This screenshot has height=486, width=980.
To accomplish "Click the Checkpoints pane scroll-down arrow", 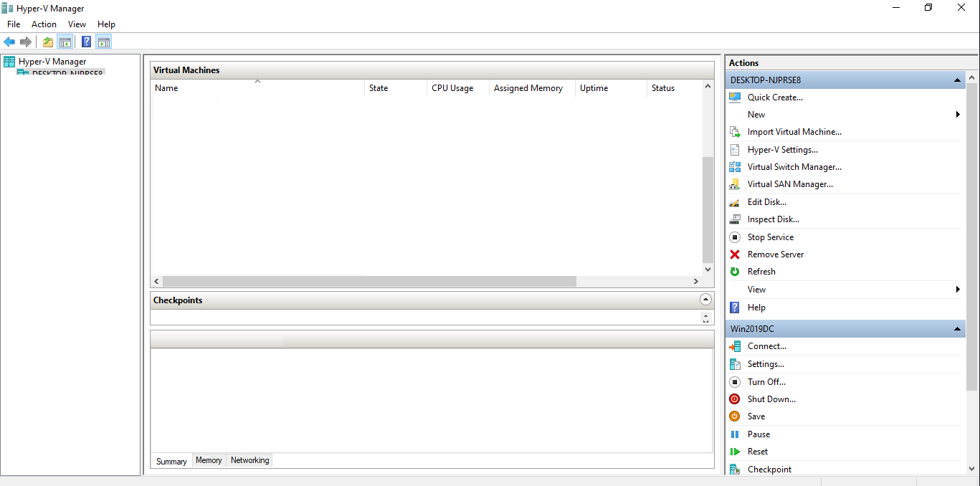I will point(706,321).
